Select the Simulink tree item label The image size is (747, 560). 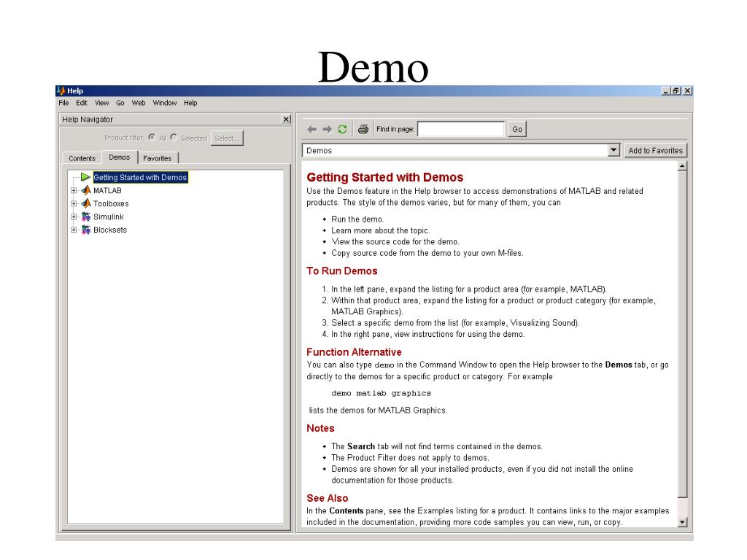[108, 217]
